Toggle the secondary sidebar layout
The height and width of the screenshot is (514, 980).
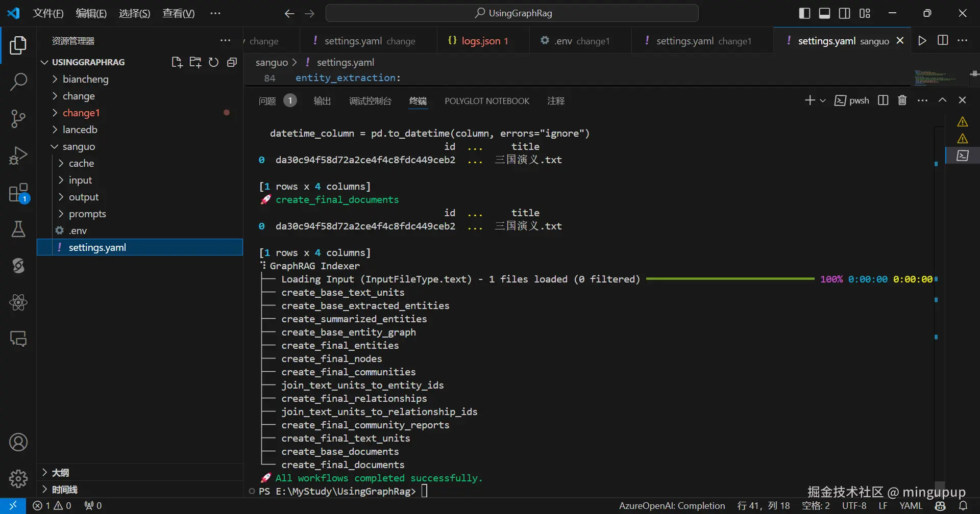pyautogui.click(x=845, y=13)
